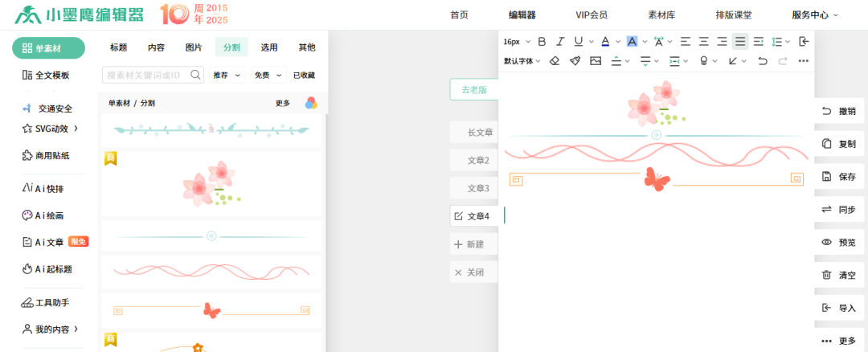The image size is (868, 352).
Task: Click 保存 save in the right sidebar
Action: click(839, 177)
